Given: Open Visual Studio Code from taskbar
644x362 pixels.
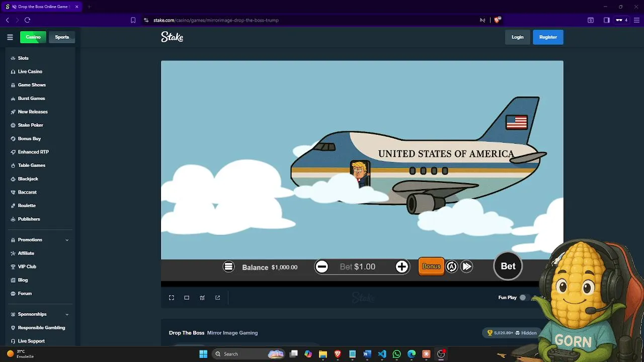Looking at the screenshot, I should coord(382,354).
